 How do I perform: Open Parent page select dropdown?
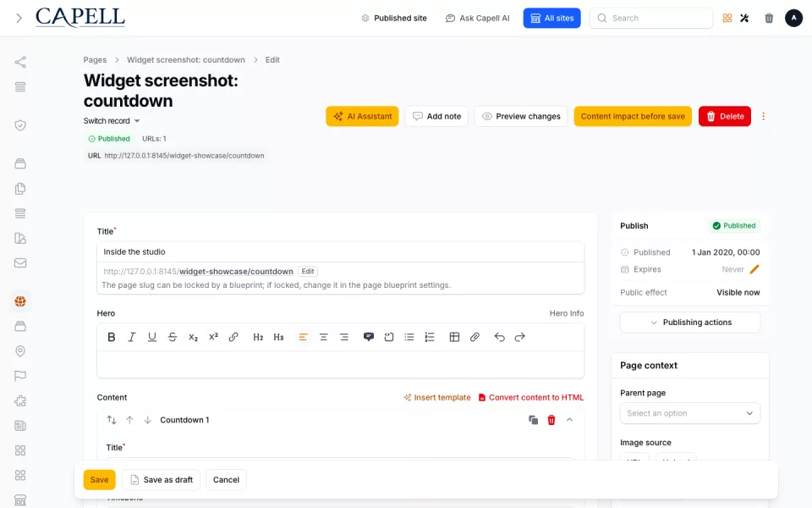point(690,413)
